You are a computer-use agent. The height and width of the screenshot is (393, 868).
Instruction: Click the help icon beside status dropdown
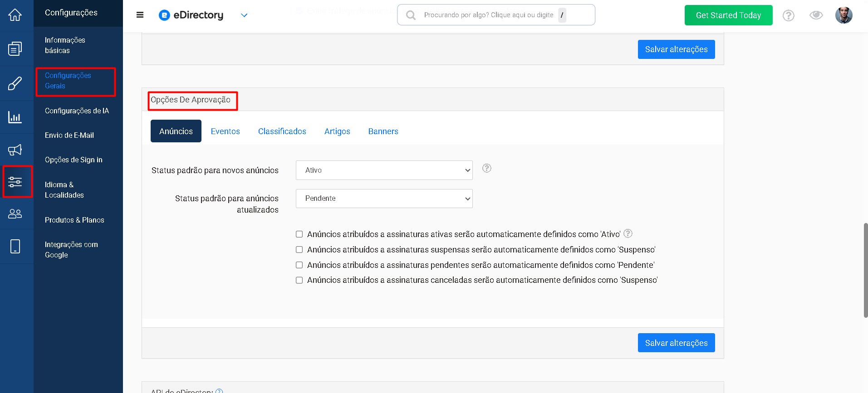click(x=487, y=168)
